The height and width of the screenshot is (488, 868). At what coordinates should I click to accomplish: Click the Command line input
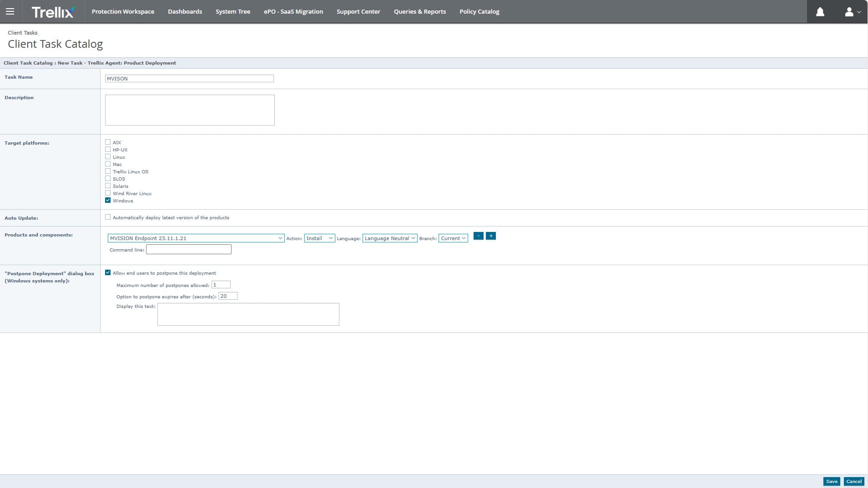click(x=189, y=249)
